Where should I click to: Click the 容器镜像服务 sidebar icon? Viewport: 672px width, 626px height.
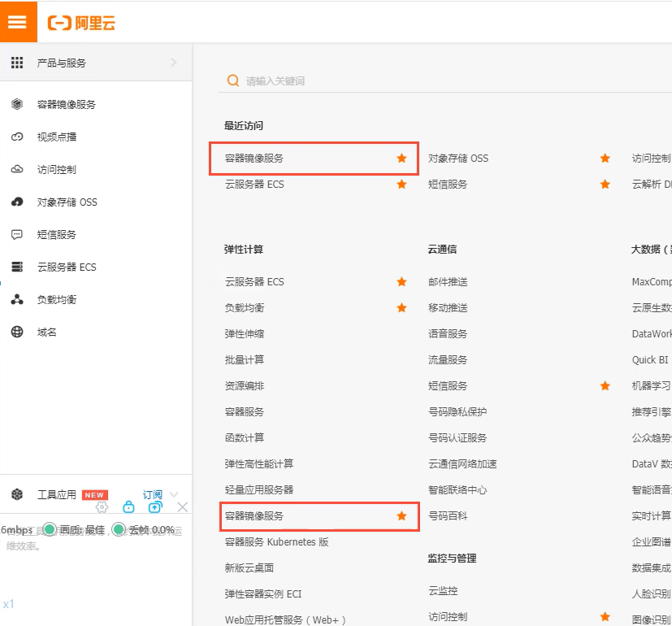coord(17,104)
